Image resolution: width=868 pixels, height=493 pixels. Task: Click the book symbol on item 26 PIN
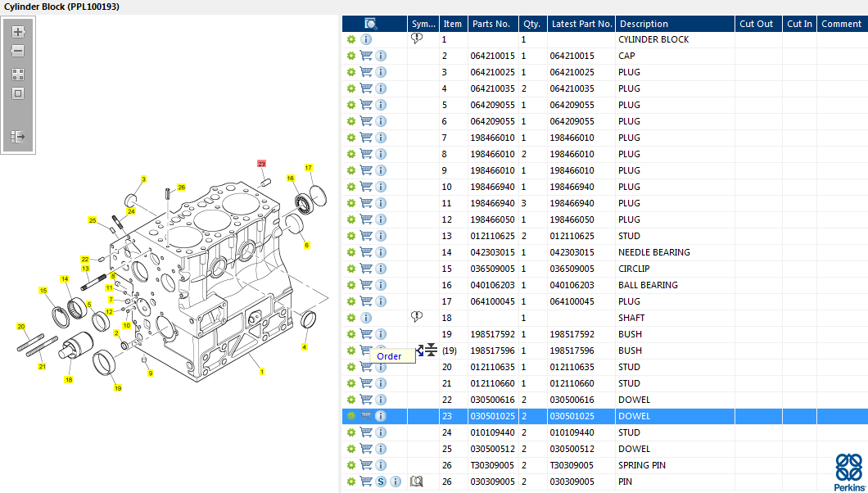(417, 482)
